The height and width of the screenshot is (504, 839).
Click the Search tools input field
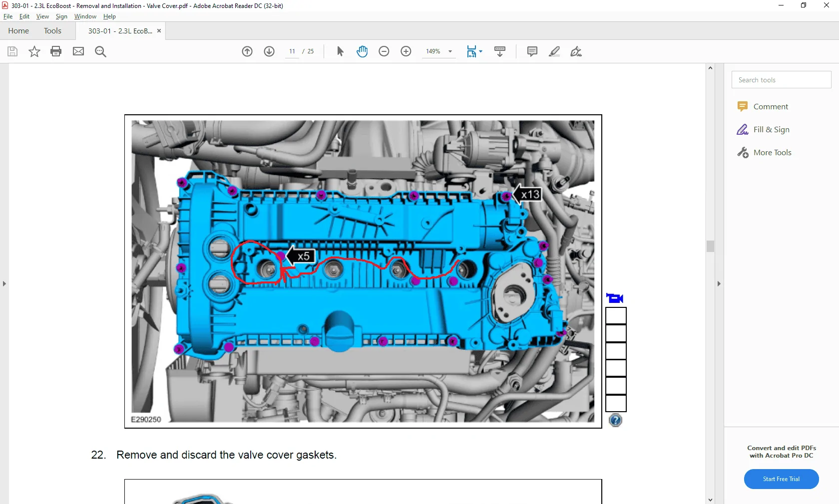tap(782, 80)
